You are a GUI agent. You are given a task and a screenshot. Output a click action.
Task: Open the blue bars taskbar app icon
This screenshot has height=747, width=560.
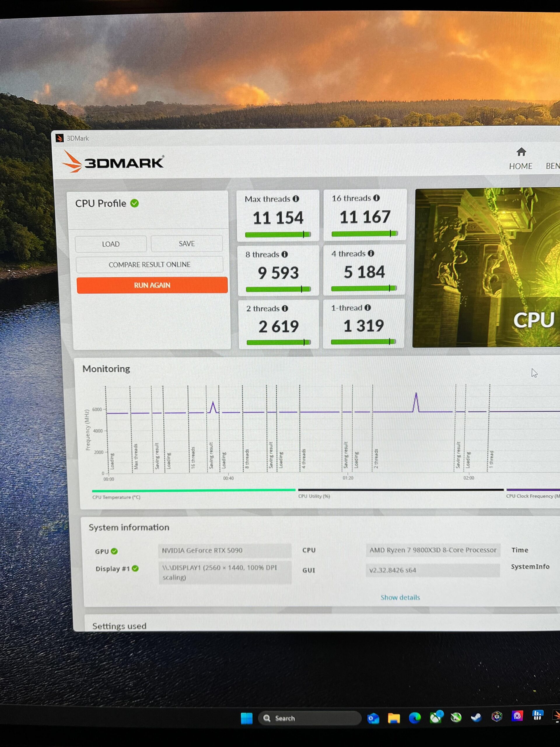537,715
